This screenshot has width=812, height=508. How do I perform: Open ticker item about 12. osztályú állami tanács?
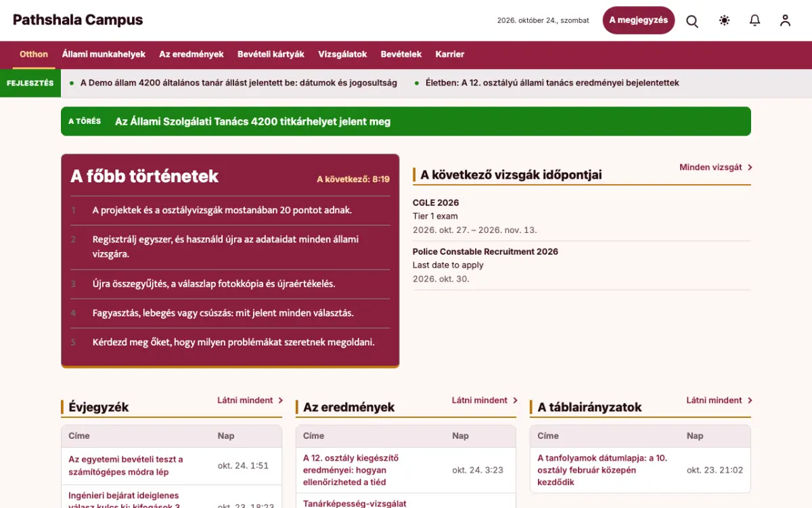[552, 83]
